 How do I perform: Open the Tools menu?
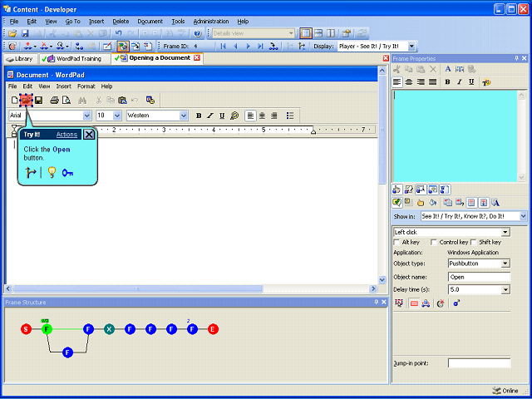tap(178, 21)
